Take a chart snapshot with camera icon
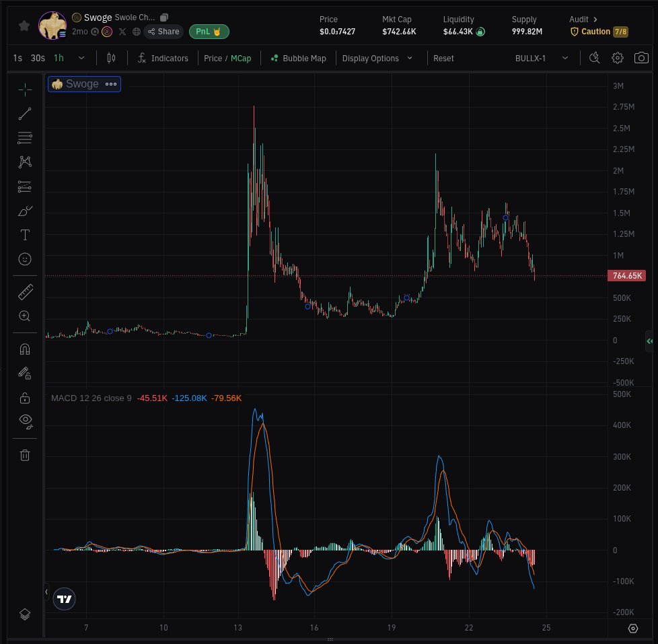This screenshot has width=658, height=644. tap(641, 58)
